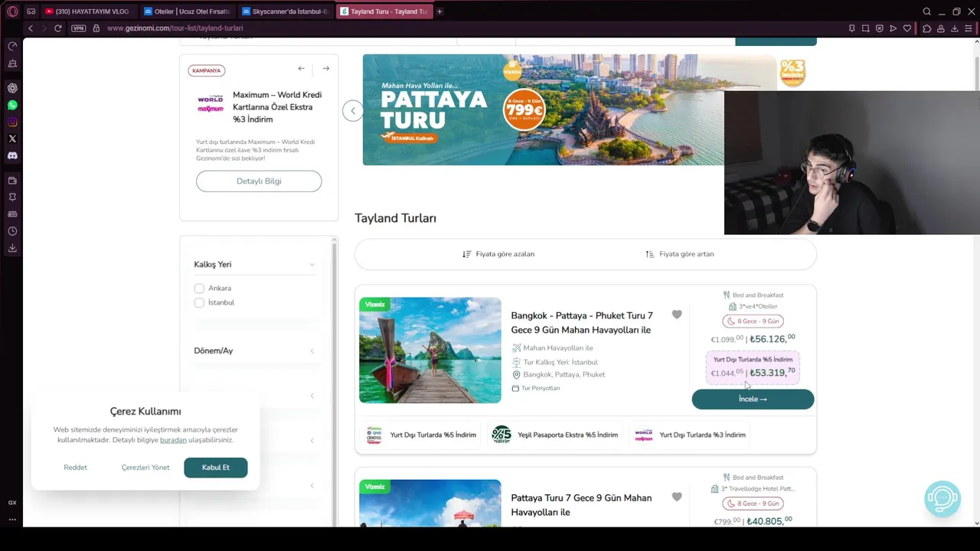980x551 pixels.
Task: Click World Yurt Dışı Turlarda %3 İndirim badge
Action: [x=690, y=435]
